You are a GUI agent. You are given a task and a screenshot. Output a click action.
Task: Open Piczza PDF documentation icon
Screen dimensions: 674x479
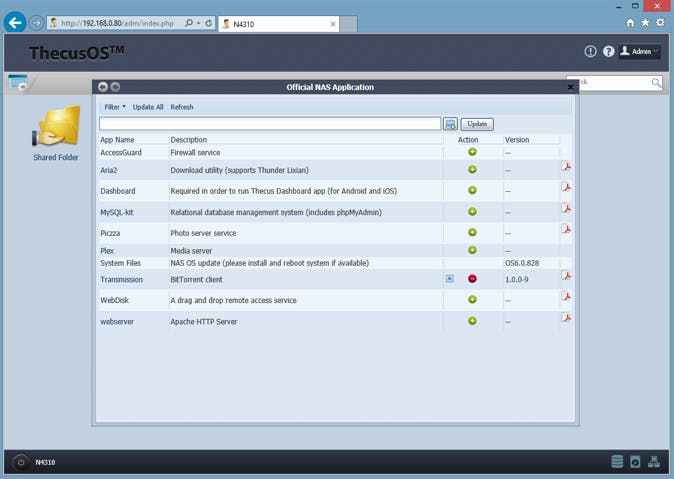click(566, 229)
